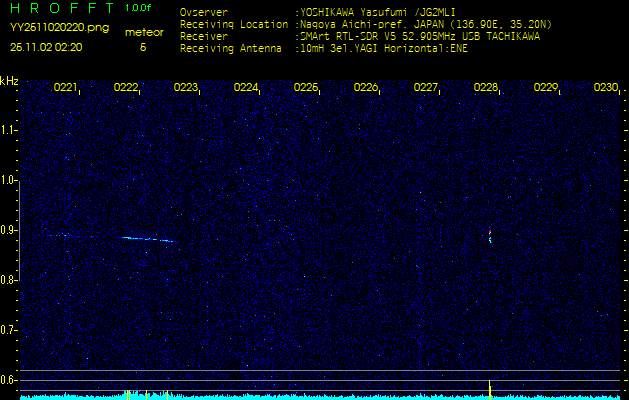Viewport: 629px width, 400px height.
Task: Click the meteor count number below 'meteor'
Action: [x=143, y=47]
